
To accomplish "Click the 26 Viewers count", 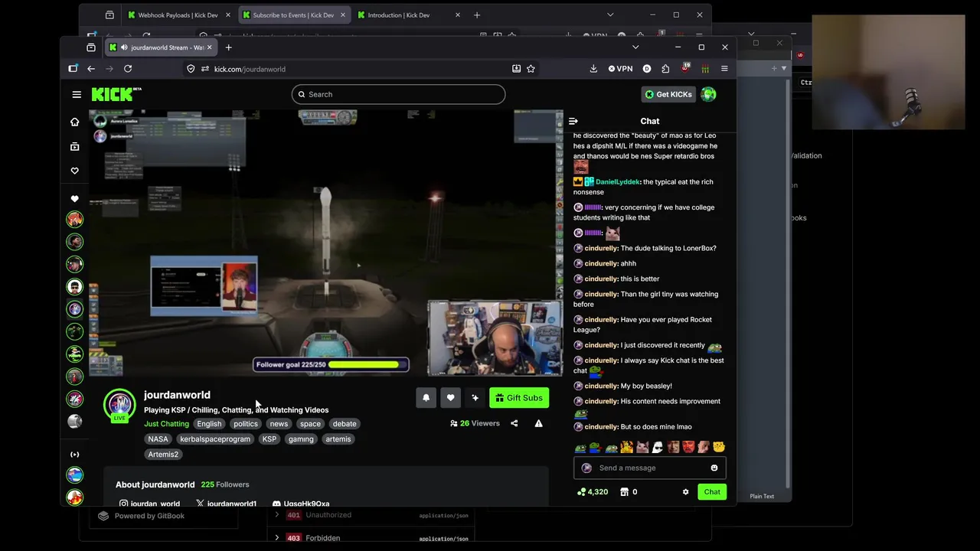I will tap(475, 423).
